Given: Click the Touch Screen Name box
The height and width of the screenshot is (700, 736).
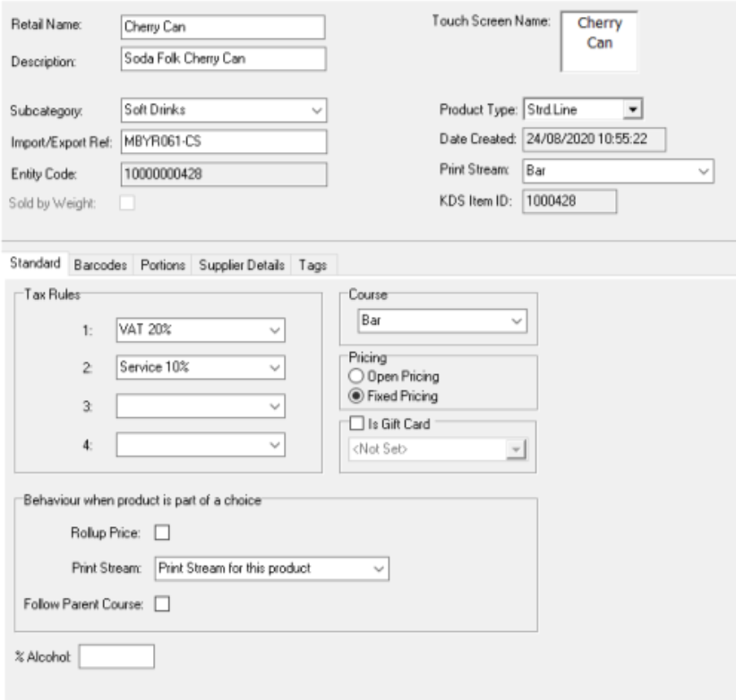Looking at the screenshot, I should tap(598, 41).
